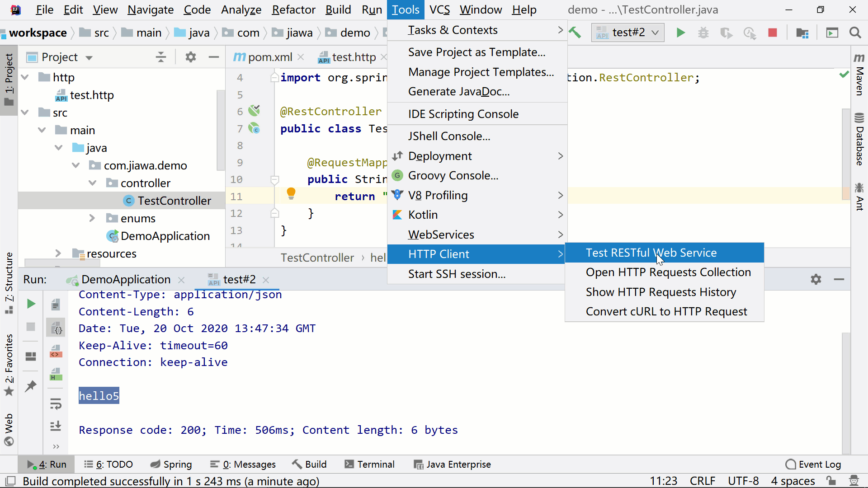Collapse the src folder
The height and width of the screenshot is (488, 868).
[25, 113]
